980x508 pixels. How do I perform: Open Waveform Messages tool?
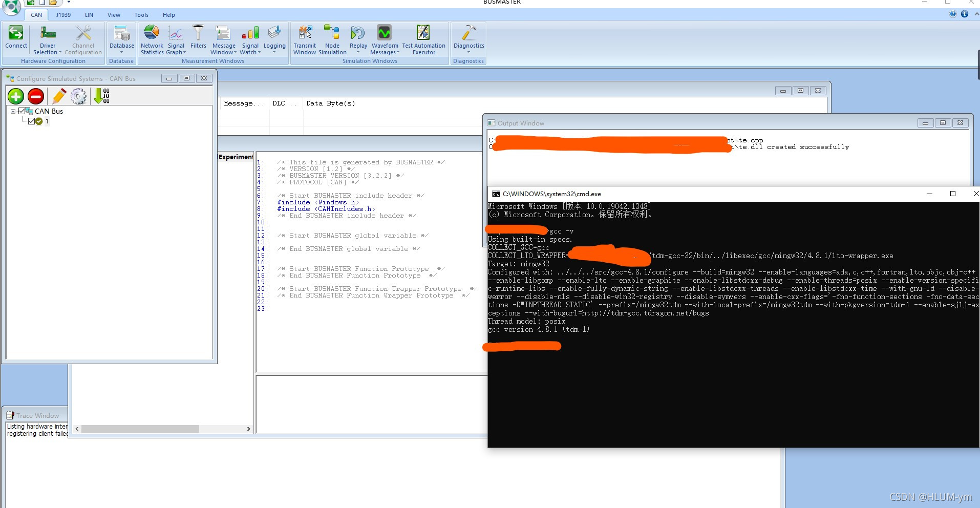pyautogui.click(x=385, y=39)
